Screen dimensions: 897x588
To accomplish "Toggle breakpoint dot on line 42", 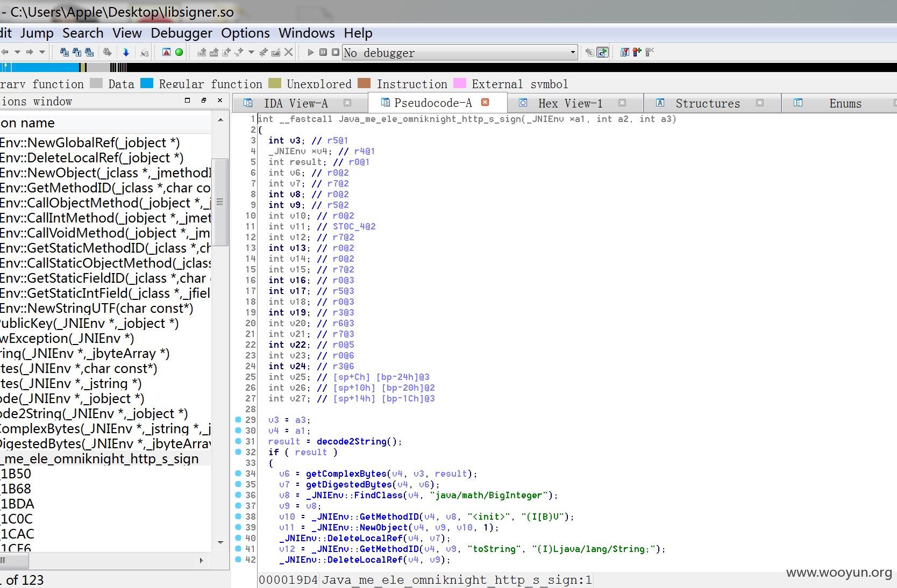I will 238,560.
